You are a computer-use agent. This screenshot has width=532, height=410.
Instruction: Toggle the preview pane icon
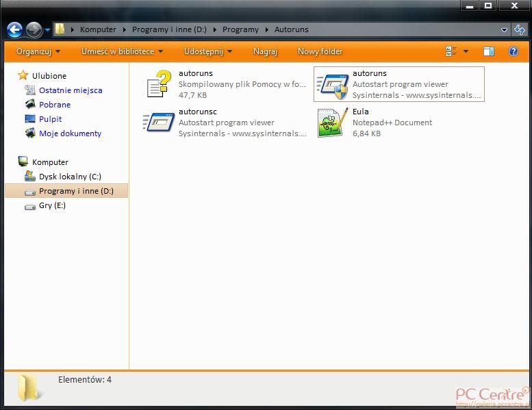point(489,51)
